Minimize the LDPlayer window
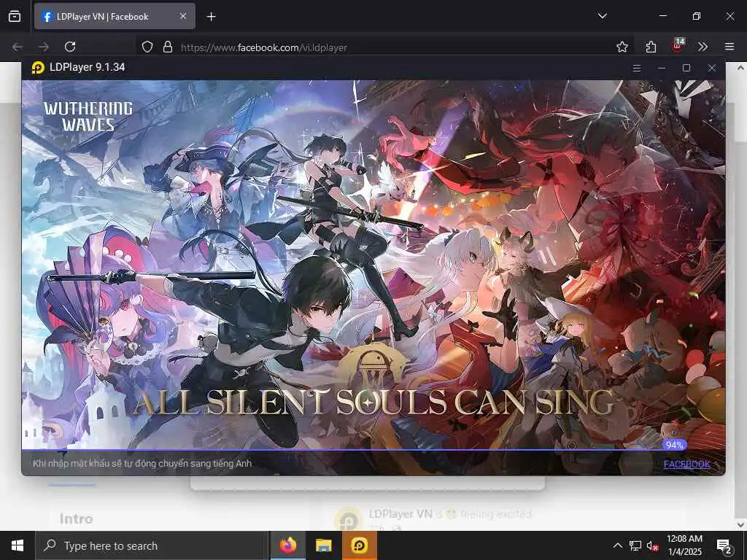The height and width of the screenshot is (560, 747). point(661,68)
